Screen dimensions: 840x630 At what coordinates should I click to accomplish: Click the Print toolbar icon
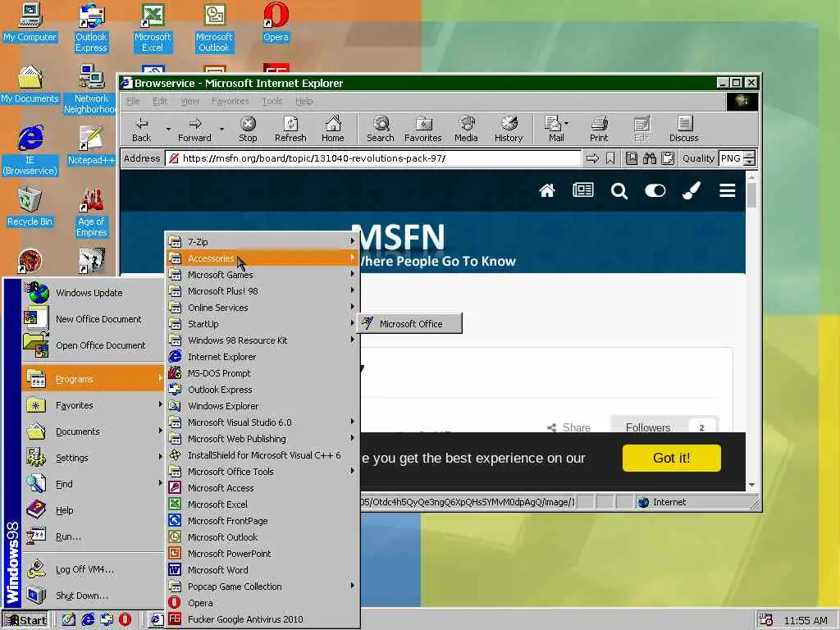pos(599,129)
